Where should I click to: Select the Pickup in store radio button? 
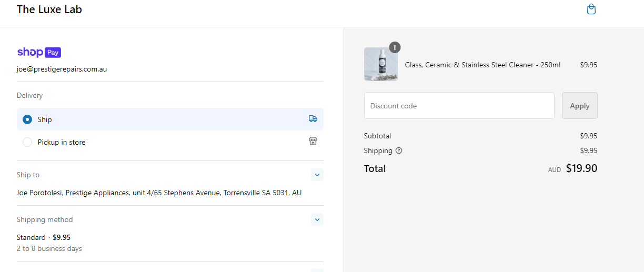tap(27, 142)
